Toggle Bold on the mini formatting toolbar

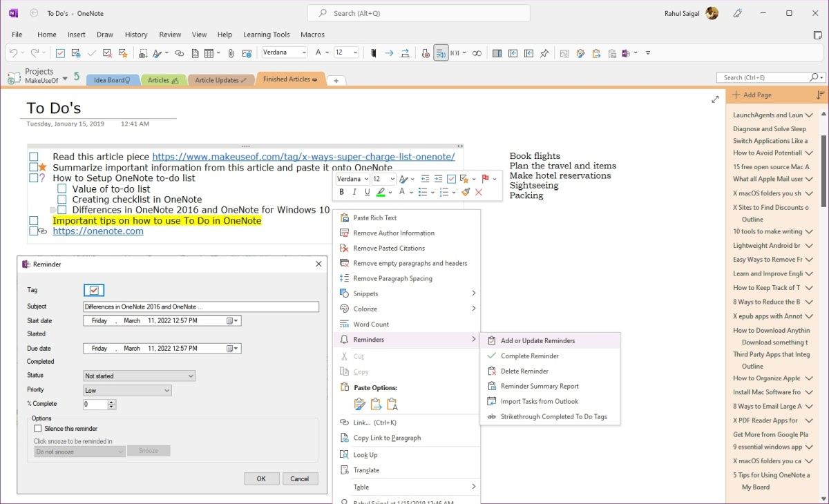(x=342, y=191)
